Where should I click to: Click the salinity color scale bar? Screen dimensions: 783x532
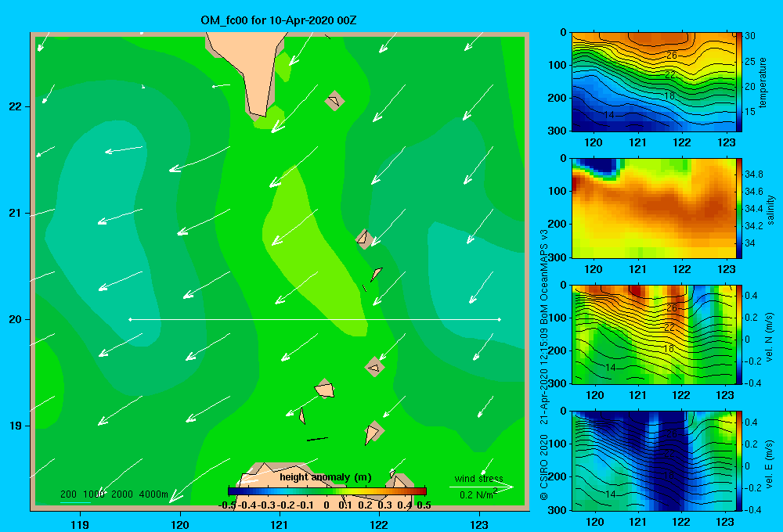click(739, 208)
